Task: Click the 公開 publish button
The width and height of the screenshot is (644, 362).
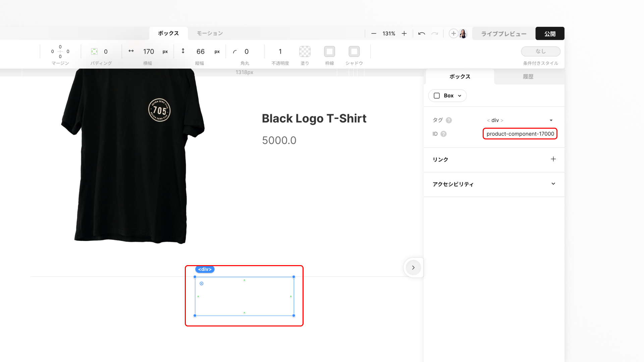Action: (550, 34)
